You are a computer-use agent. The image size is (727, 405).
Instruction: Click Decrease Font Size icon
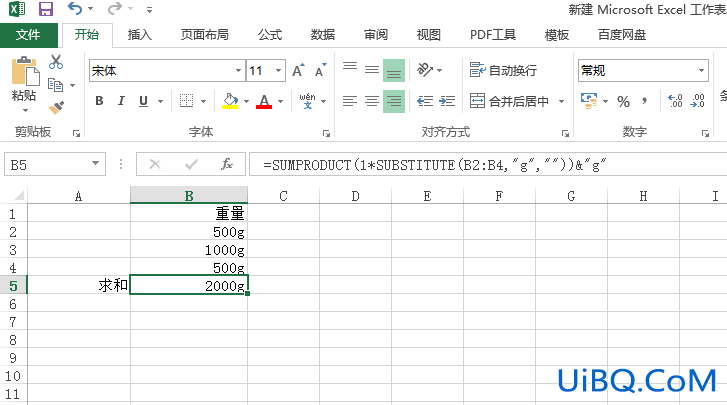point(321,70)
